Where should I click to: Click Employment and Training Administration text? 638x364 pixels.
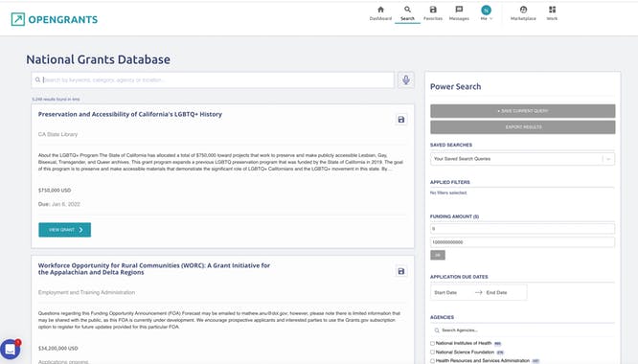point(86,292)
